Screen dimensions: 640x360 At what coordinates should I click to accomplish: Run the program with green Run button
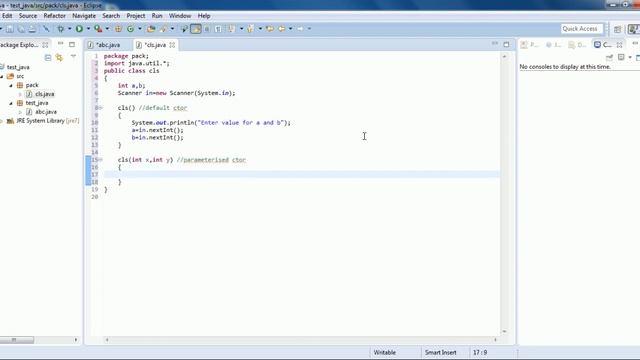pyautogui.click(x=79, y=29)
